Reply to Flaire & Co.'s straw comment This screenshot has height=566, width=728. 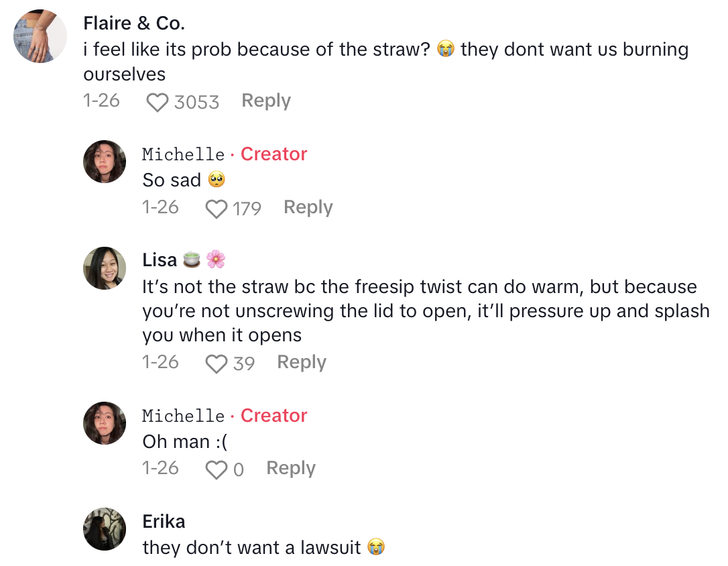pyautogui.click(x=266, y=101)
